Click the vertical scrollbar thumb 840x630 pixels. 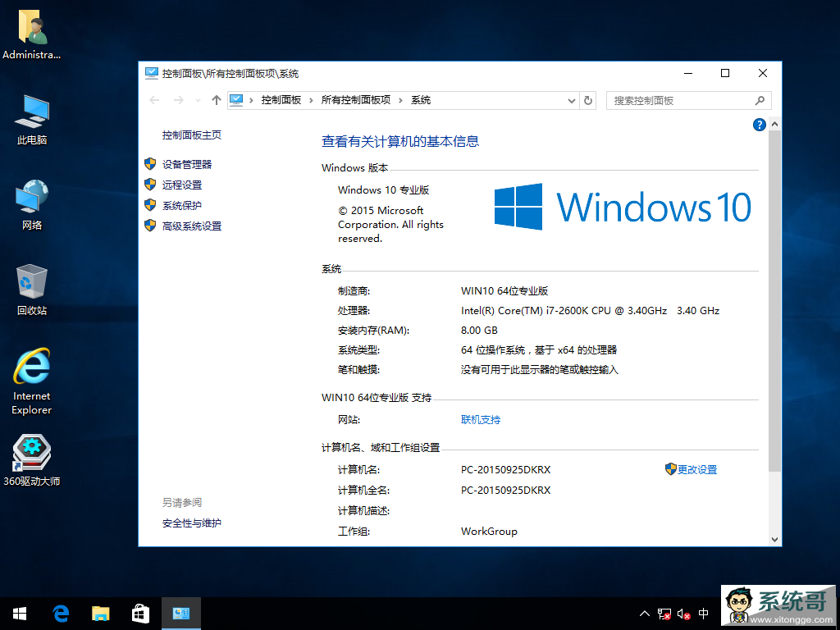tap(774, 300)
